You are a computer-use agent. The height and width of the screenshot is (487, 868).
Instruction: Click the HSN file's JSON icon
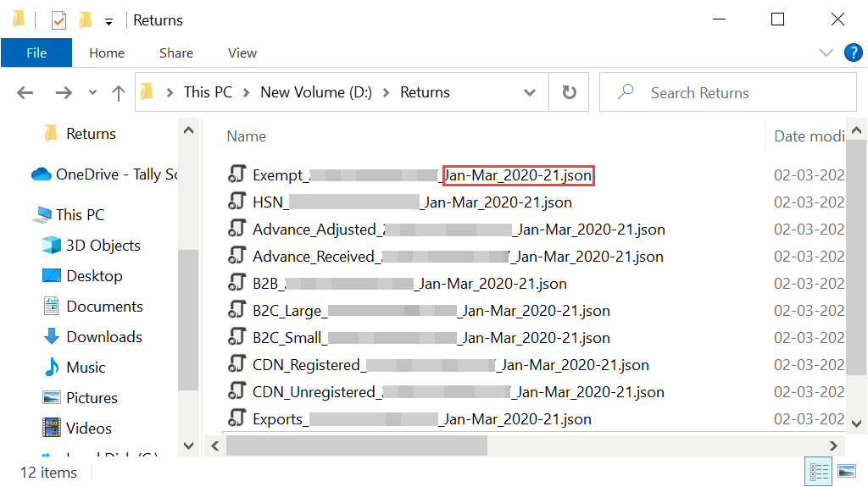pos(237,201)
